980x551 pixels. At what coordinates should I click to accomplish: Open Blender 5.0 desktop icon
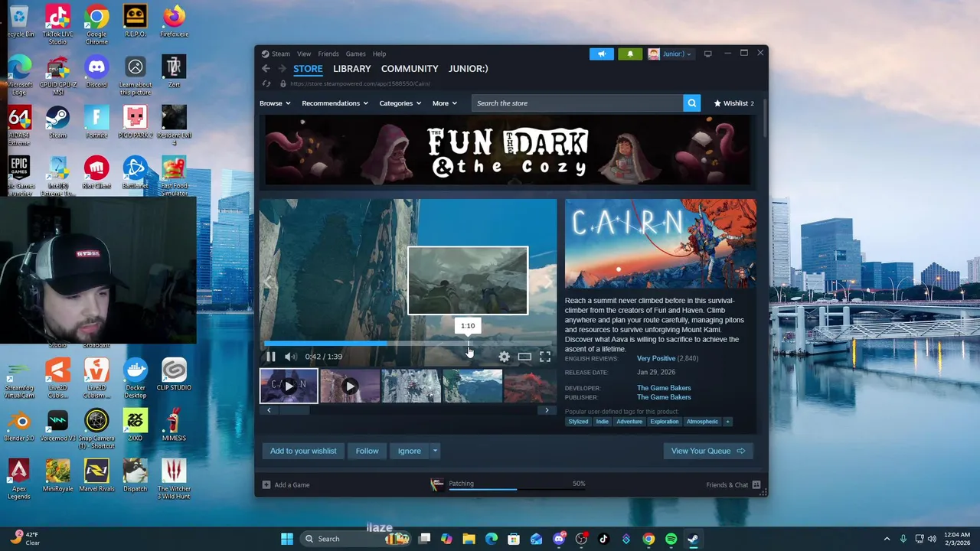tap(19, 426)
